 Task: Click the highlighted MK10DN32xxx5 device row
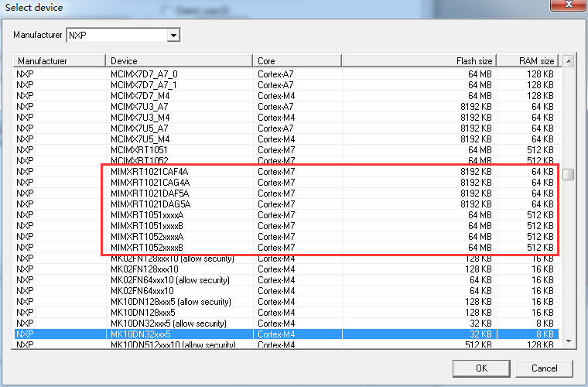286,334
